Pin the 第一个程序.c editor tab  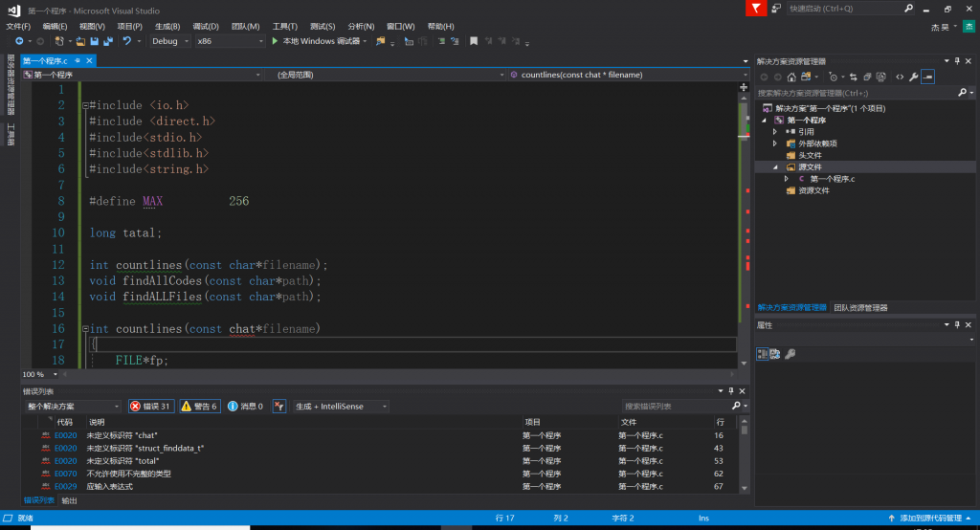78,60
